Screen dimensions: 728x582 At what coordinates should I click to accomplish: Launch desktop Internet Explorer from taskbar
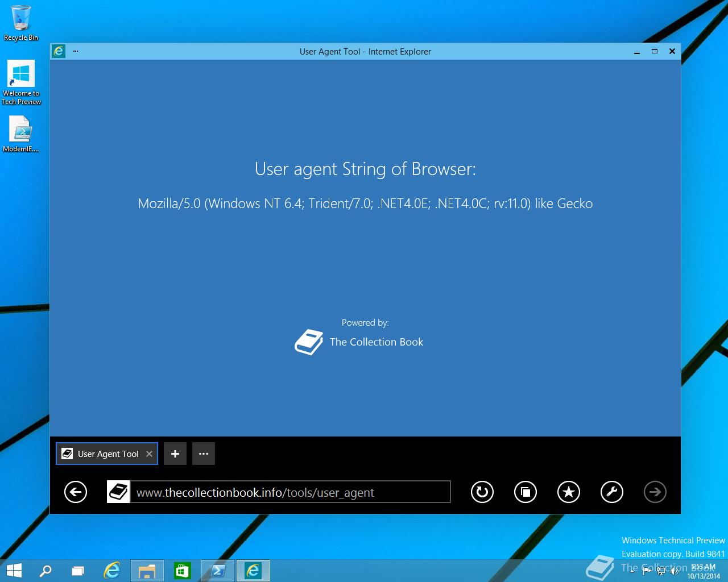pos(112,571)
